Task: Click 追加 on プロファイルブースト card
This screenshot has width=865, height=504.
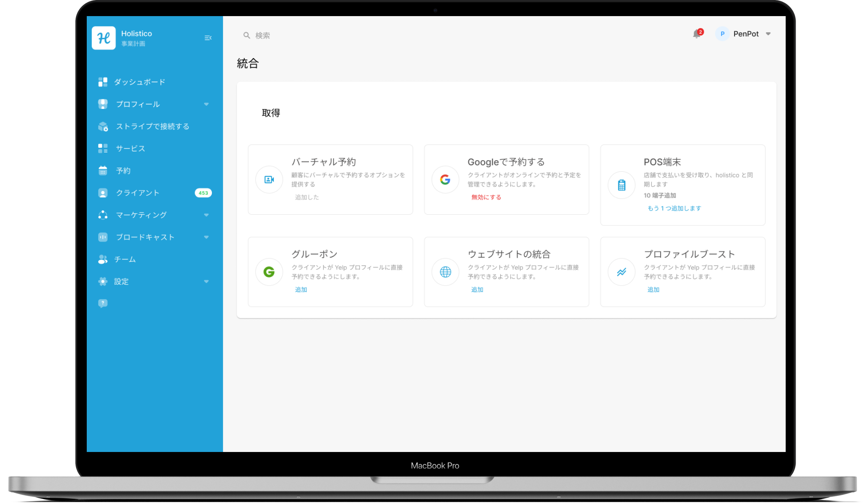Action: pos(653,290)
